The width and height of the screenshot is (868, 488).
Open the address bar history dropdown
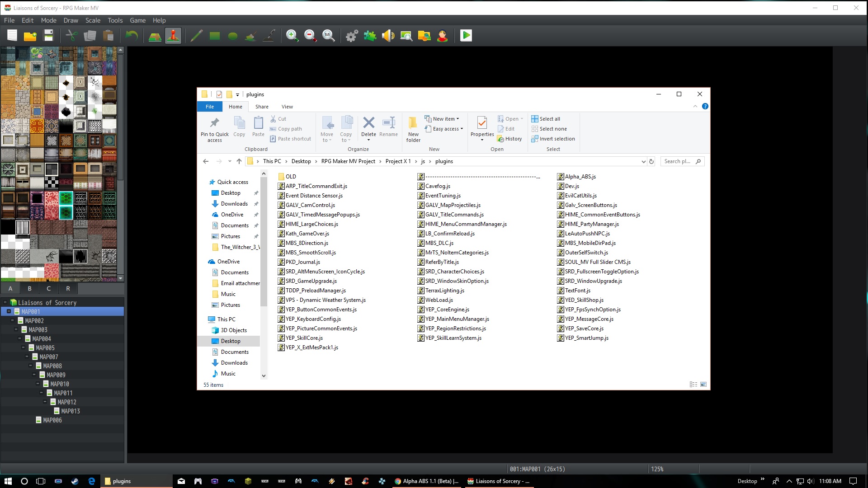point(643,161)
